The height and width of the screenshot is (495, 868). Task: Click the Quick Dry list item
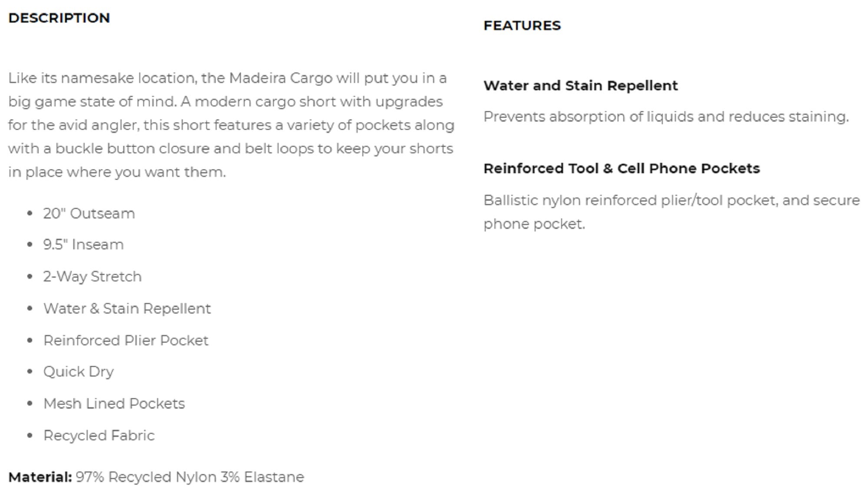pyautogui.click(x=79, y=372)
